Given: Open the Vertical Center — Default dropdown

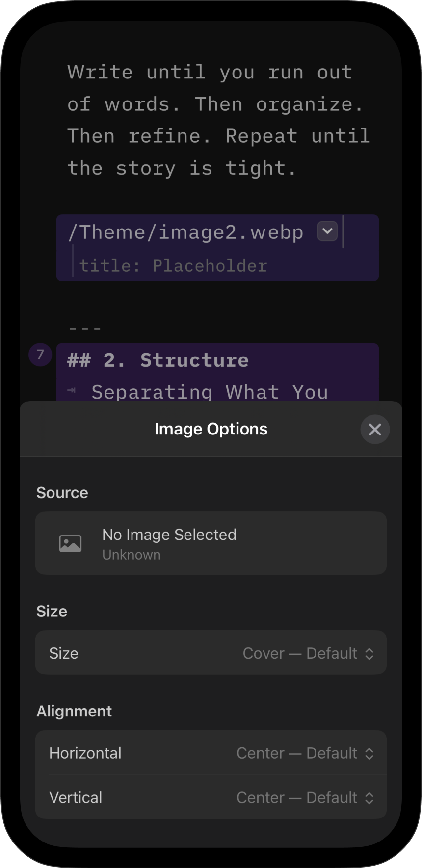Looking at the screenshot, I should 297,798.
